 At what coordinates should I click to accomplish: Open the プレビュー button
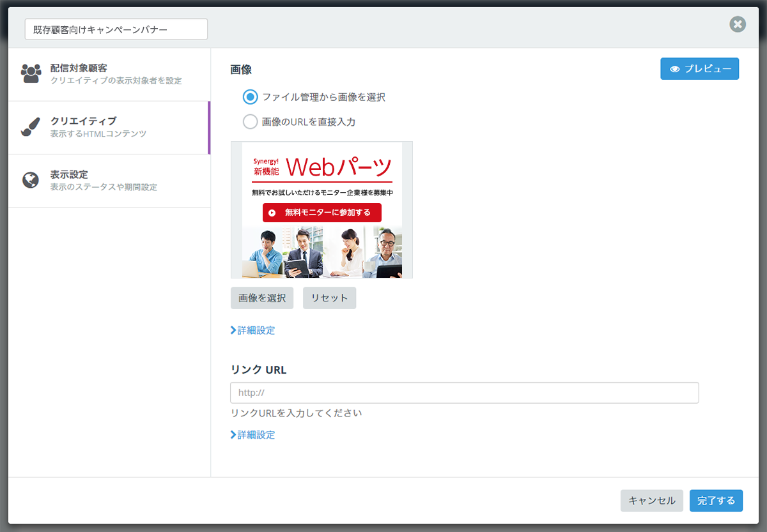(x=699, y=69)
